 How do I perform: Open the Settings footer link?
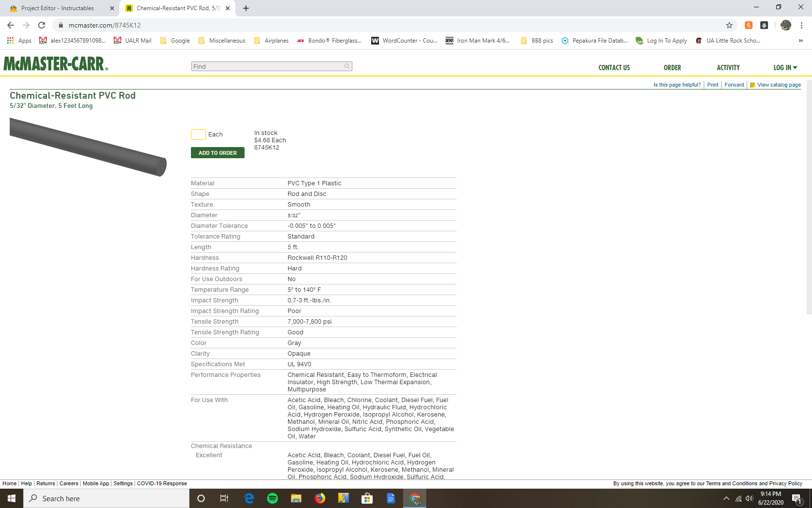pos(123,483)
